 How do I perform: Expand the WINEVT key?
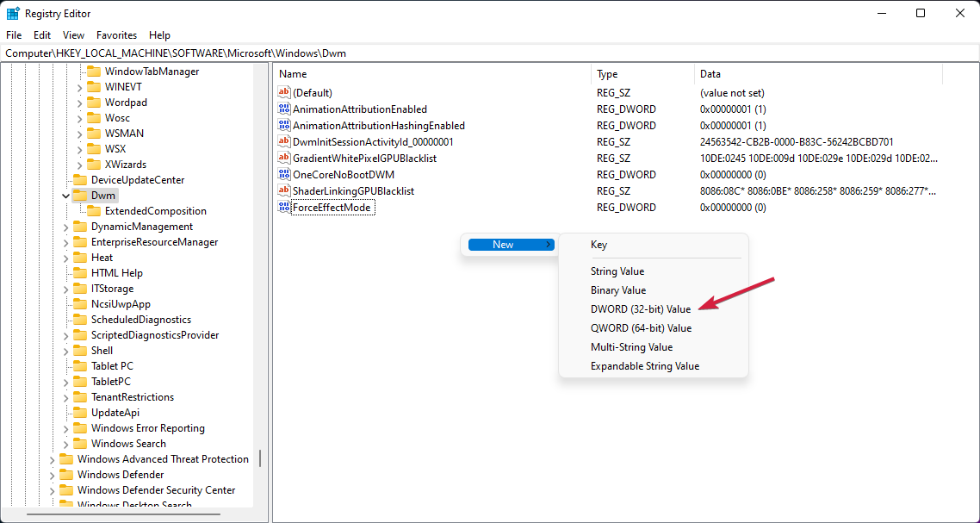pos(78,86)
